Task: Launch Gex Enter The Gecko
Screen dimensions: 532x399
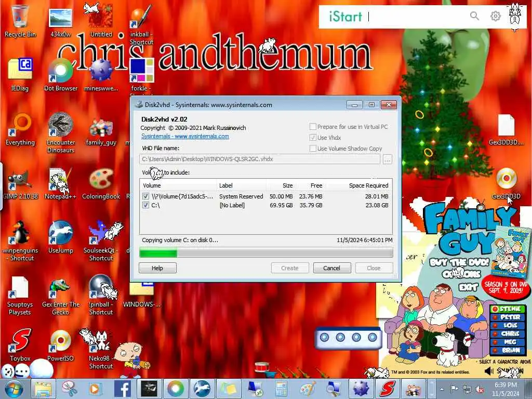Action: (60, 297)
